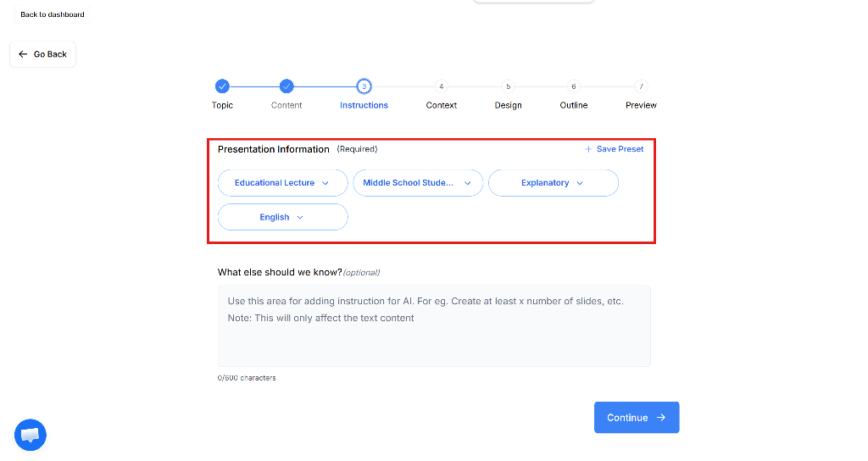This screenshot has width=868, height=461.
Task: Go to the Outline step label
Action: point(574,105)
